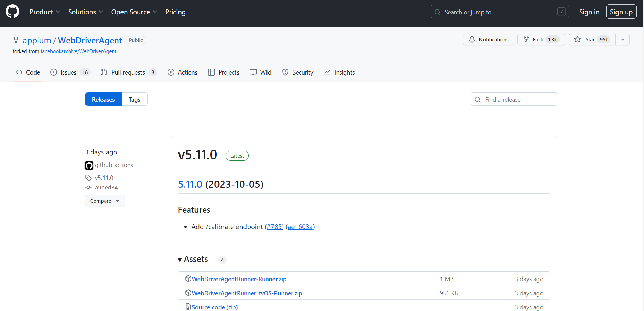Screen dimensions: 644x311
Task: Open the Open Source menu
Action: coord(134,12)
